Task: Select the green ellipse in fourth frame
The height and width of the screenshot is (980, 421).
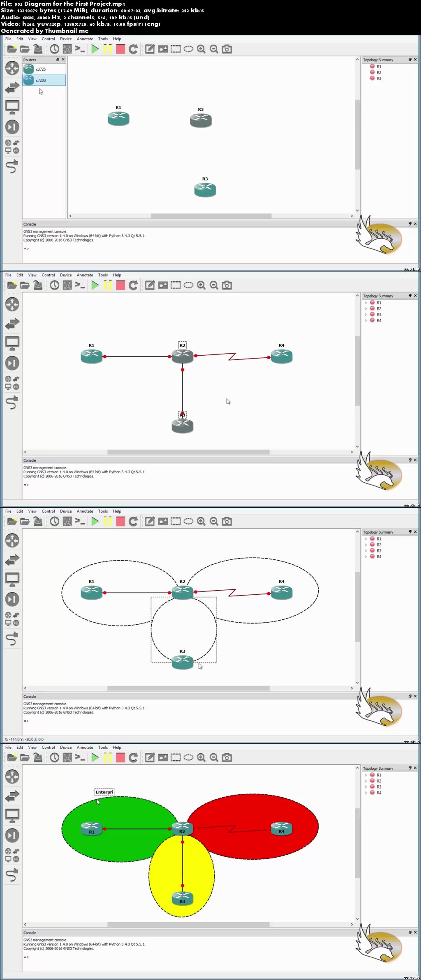Action: (119, 830)
